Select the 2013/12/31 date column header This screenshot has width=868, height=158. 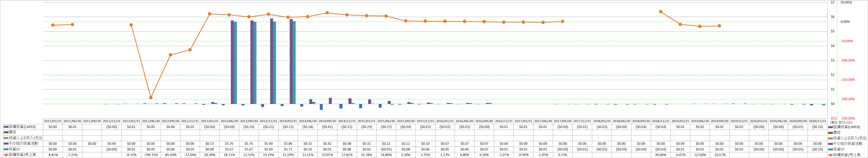pyautogui.click(x=268, y=121)
